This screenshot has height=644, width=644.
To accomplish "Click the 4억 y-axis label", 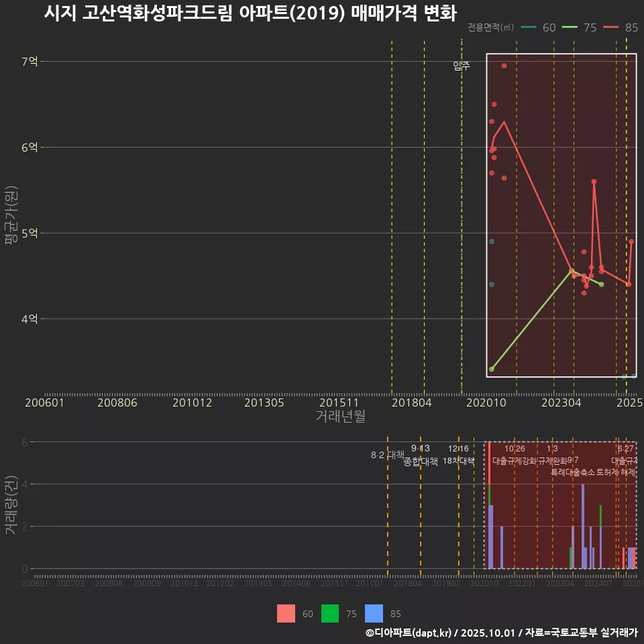I will (x=30, y=319).
